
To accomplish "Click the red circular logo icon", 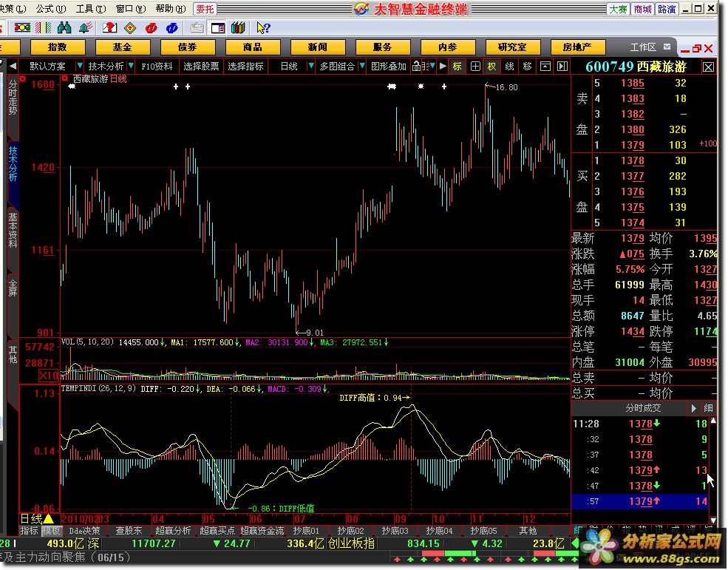I will (x=151, y=28).
